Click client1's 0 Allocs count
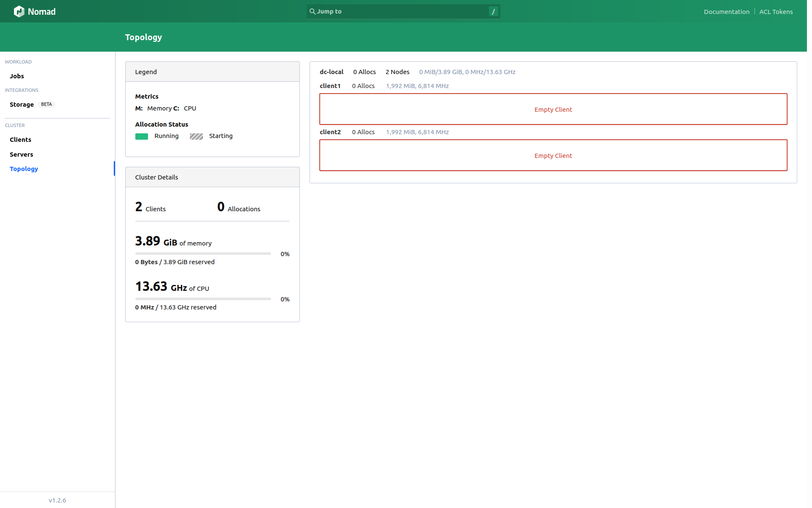 click(x=363, y=86)
